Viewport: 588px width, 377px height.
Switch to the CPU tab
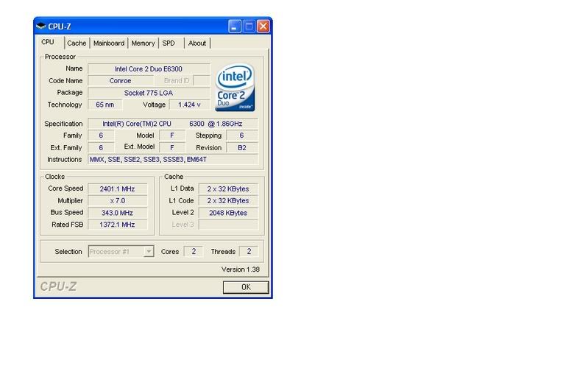(x=48, y=42)
